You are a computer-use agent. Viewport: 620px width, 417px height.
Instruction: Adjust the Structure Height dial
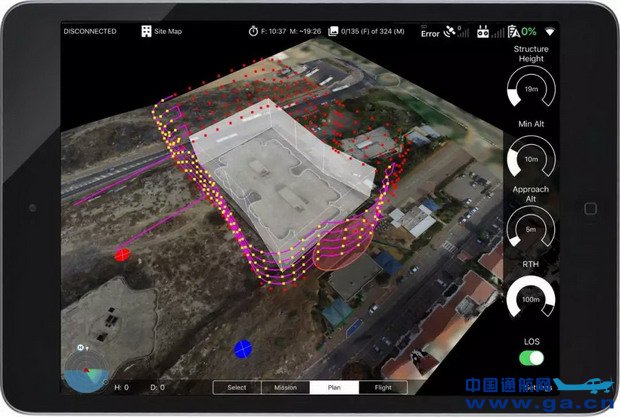(531, 94)
